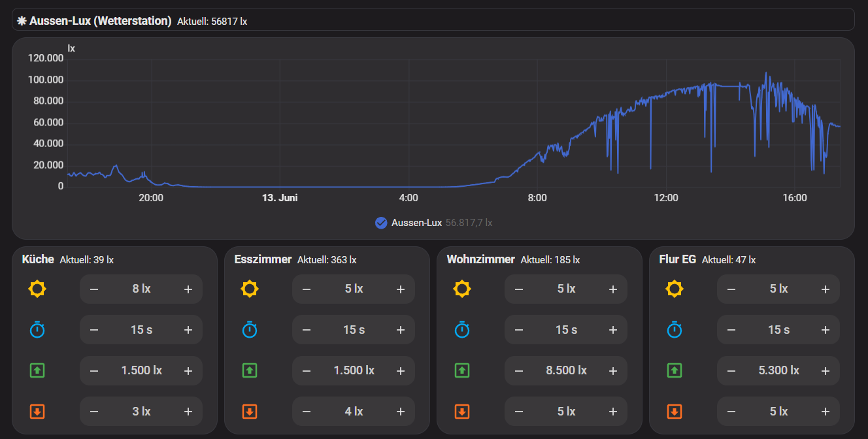Click the Wohnzimmer timer icon

tap(462, 330)
